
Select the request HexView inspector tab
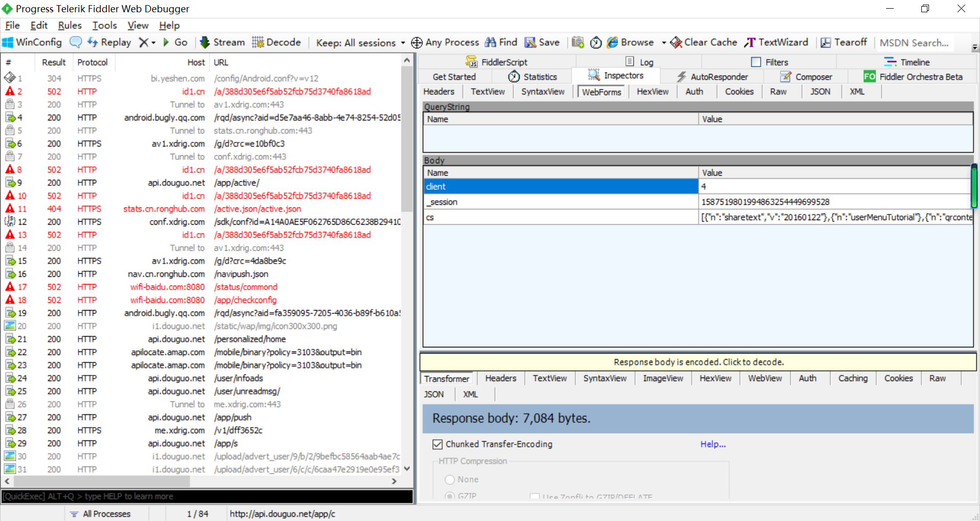pos(652,91)
